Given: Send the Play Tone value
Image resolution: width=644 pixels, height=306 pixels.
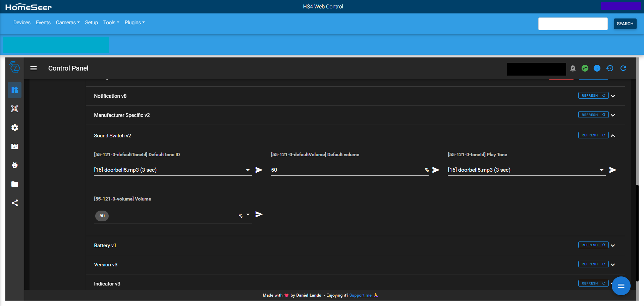Looking at the screenshot, I should tap(613, 170).
